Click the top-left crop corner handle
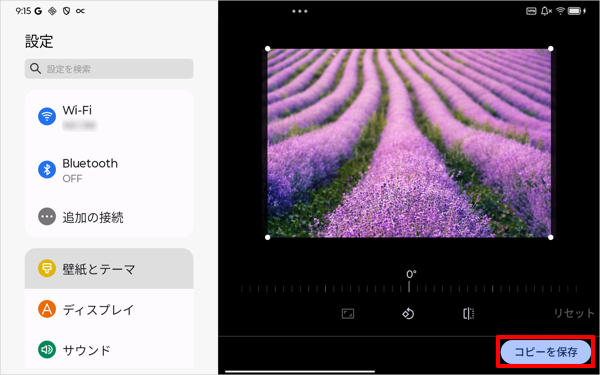Viewport: 600px width, 375px height. point(267,49)
